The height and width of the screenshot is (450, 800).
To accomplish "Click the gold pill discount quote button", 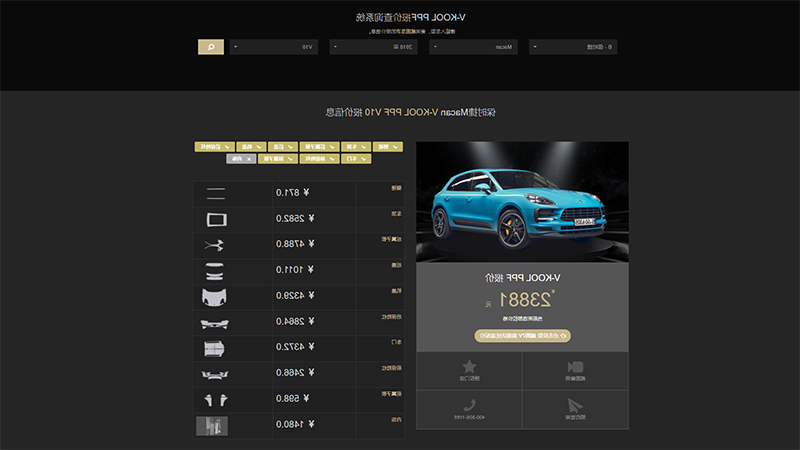I will (522, 336).
